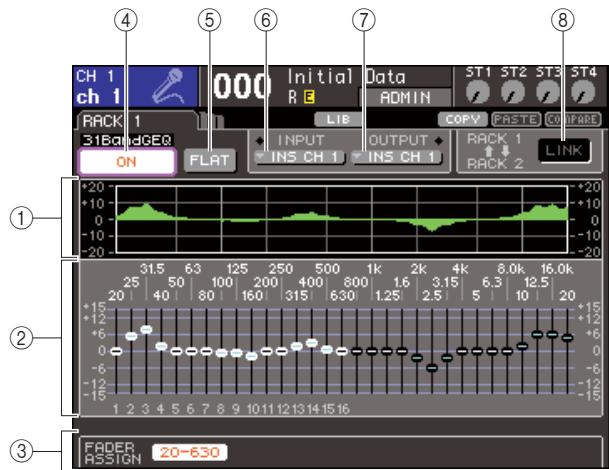
Task: Select the 20-630 fader assign field
Action: coord(190,452)
